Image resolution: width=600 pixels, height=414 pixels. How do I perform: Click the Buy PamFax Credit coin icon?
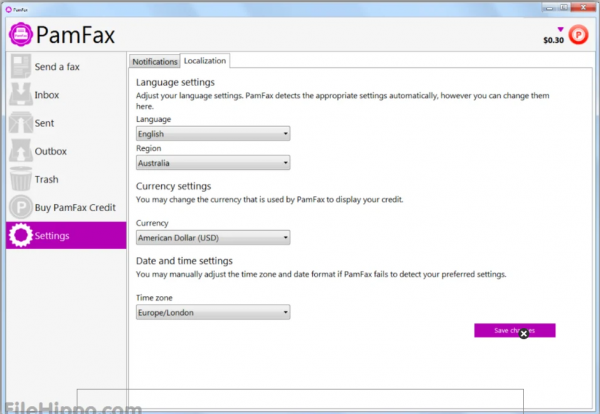pyautogui.click(x=21, y=207)
